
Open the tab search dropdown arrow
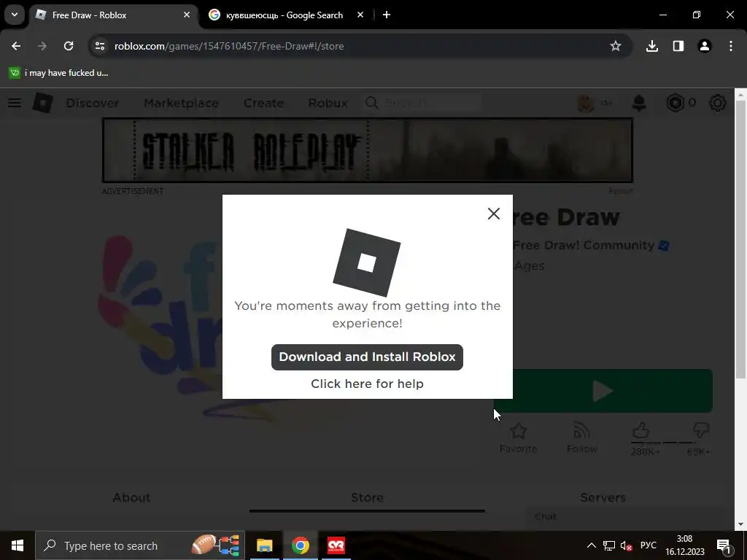coord(15,15)
